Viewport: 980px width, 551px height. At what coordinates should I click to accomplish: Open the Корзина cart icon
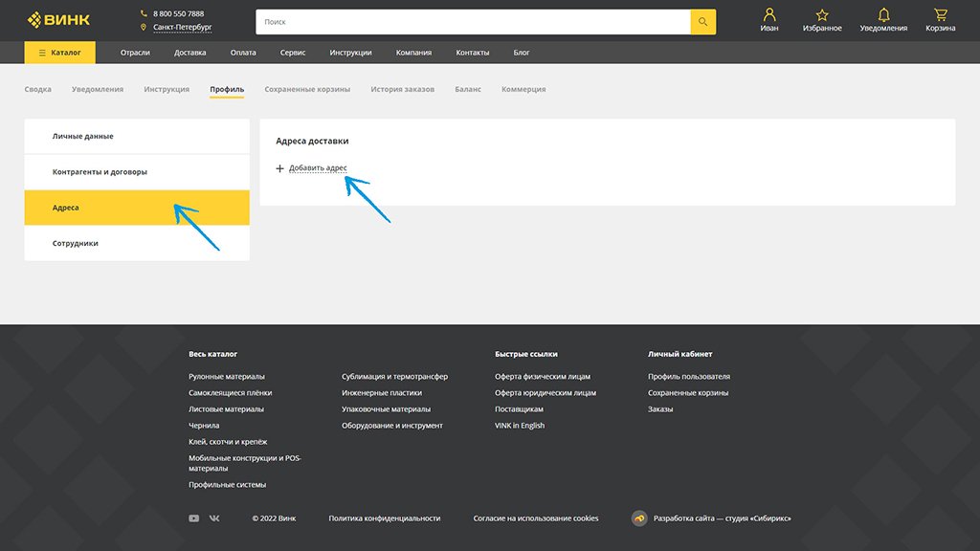[941, 14]
